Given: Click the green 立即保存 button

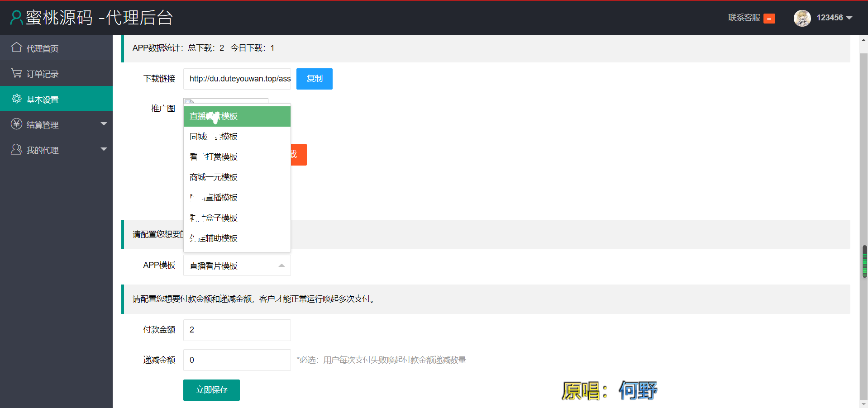Looking at the screenshot, I should coord(211,390).
